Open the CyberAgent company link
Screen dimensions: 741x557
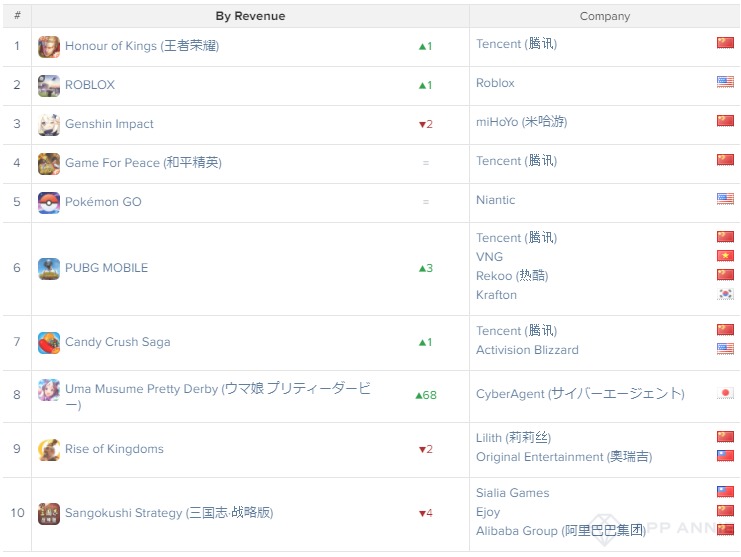point(580,394)
